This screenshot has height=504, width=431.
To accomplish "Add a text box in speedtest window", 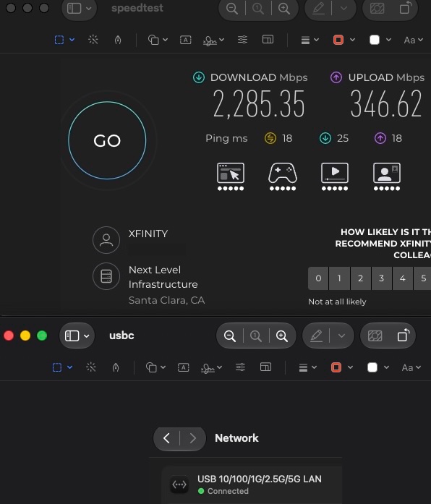I will click(x=185, y=40).
